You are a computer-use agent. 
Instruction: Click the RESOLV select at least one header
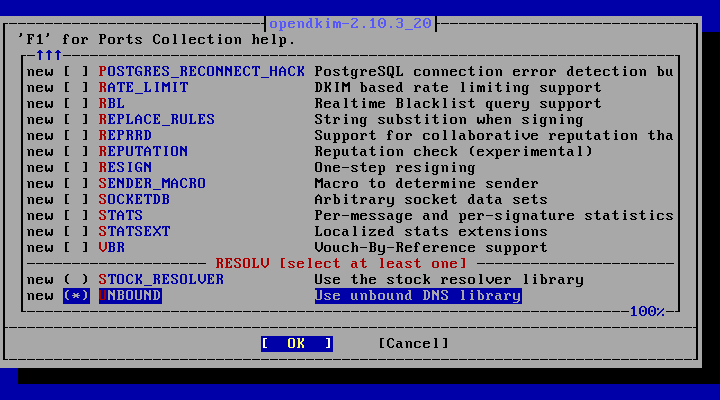click(341, 264)
